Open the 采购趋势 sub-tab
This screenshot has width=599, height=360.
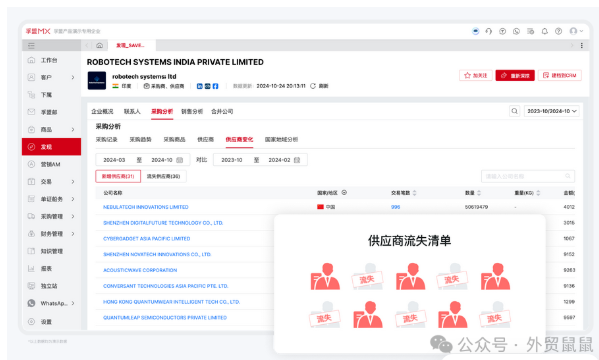(x=140, y=139)
